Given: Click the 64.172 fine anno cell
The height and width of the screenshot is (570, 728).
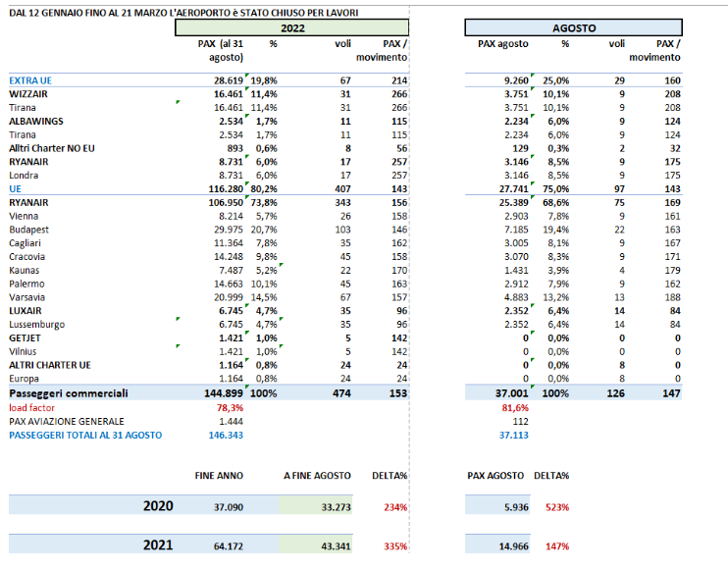Looking at the screenshot, I should point(229,546).
